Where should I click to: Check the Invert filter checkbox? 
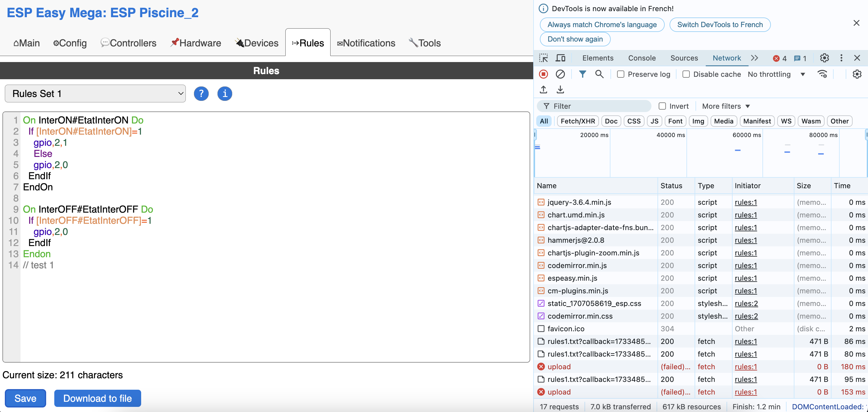(x=662, y=106)
